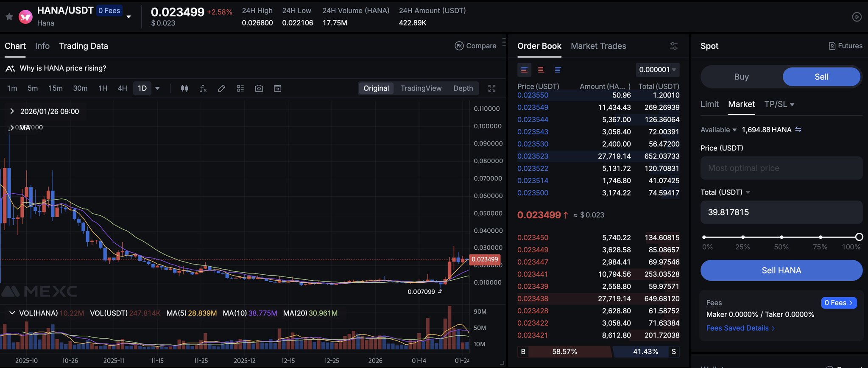Viewport: 868px width, 368px height.
Task: Click the 0 Fees badge in fees panel
Action: 839,303
